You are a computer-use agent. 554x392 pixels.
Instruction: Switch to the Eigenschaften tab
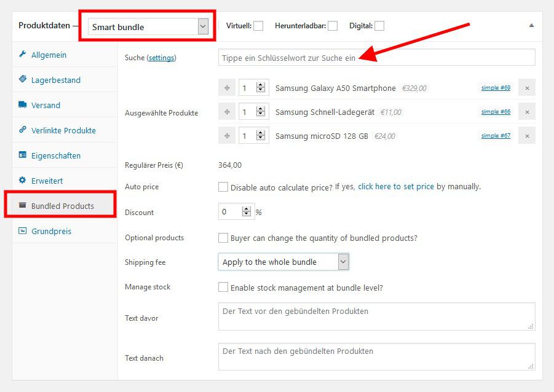pyautogui.click(x=55, y=155)
